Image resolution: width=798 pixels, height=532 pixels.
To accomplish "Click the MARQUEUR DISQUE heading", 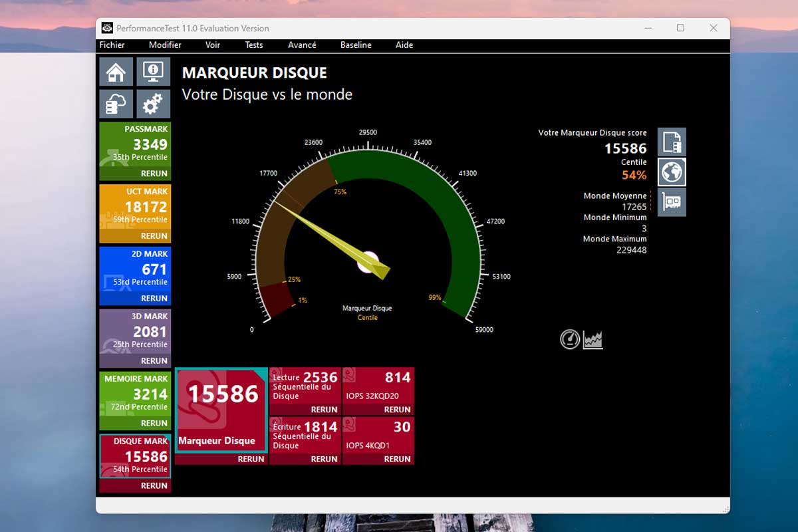I will [255, 73].
